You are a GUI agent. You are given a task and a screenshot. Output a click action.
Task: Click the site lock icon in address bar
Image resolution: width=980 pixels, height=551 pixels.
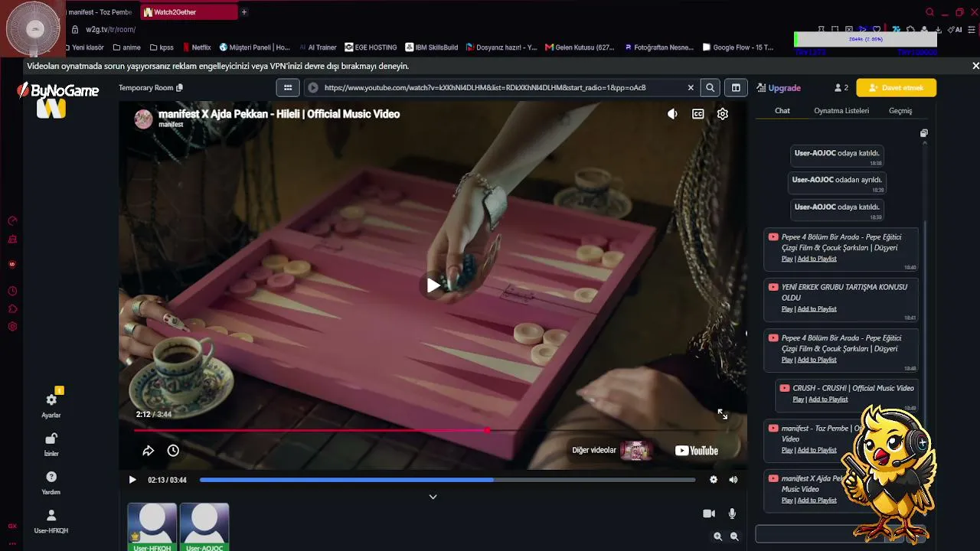(75, 30)
